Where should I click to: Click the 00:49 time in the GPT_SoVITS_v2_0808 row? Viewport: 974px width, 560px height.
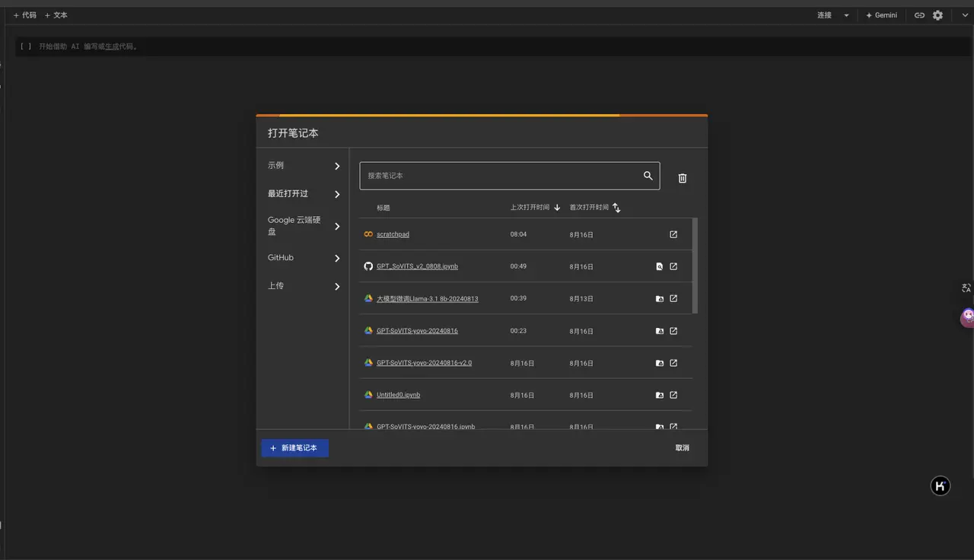click(518, 266)
